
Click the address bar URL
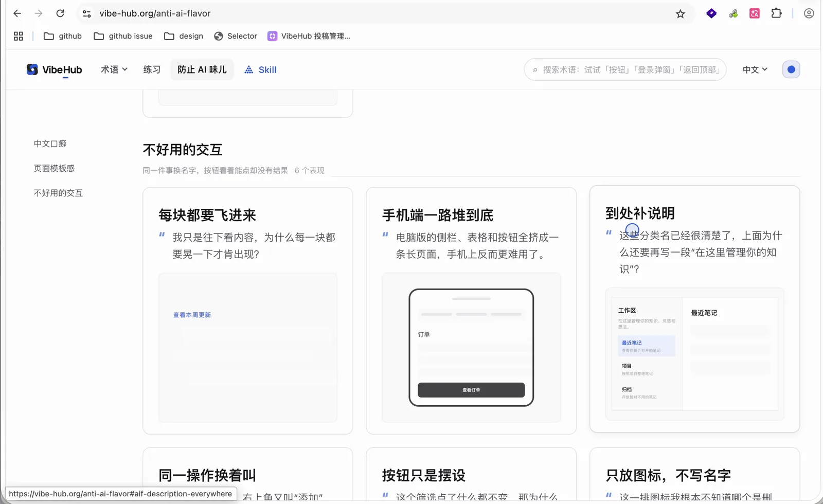[x=155, y=13]
